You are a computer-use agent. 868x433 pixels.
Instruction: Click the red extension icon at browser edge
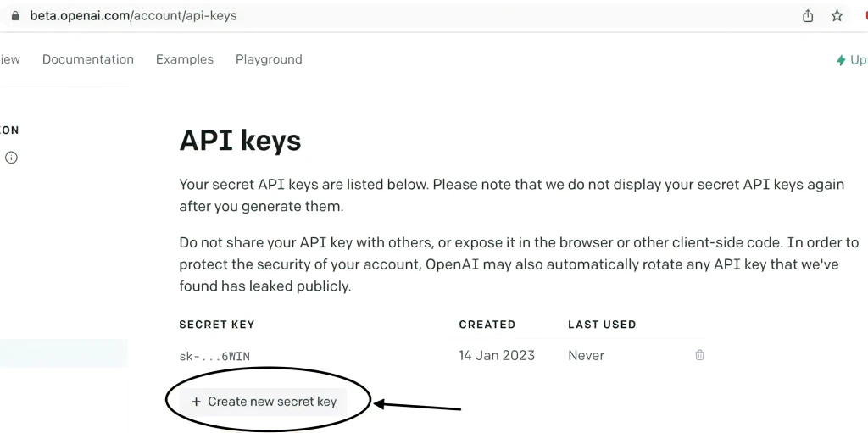click(x=865, y=15)
